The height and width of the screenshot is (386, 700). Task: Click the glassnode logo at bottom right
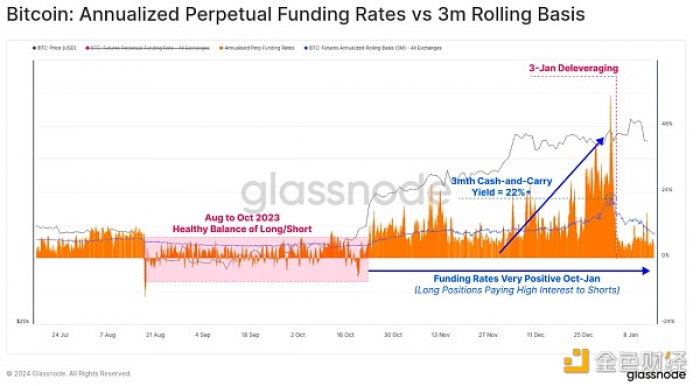(656, 376)
